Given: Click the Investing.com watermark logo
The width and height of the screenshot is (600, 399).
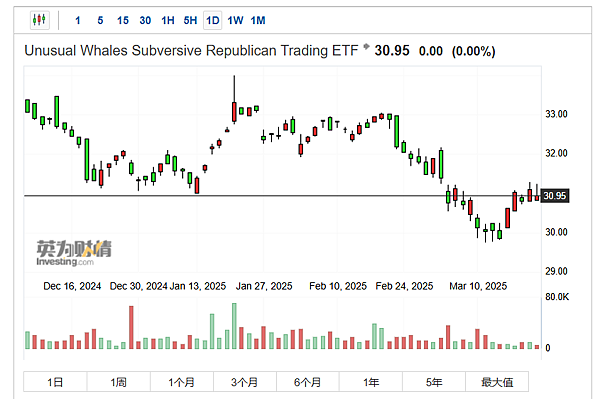Looking at the screenshot, I should coord(73,253).
